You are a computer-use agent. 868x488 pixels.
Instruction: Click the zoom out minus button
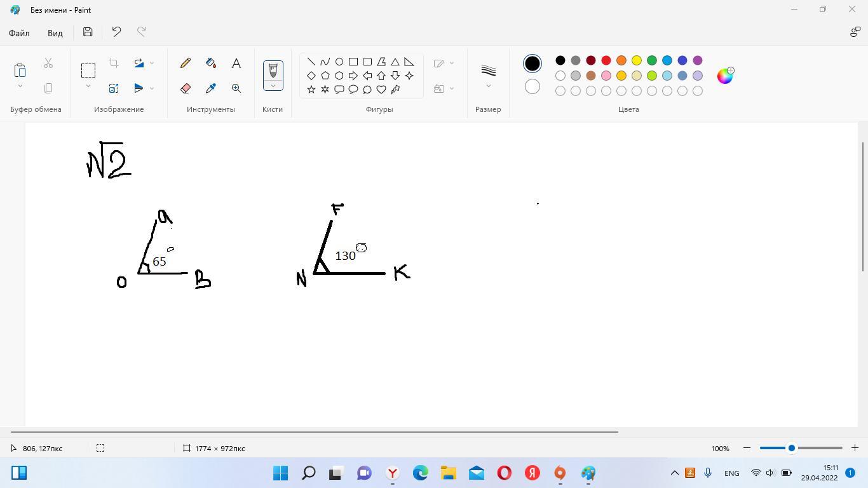click(747, 448)
